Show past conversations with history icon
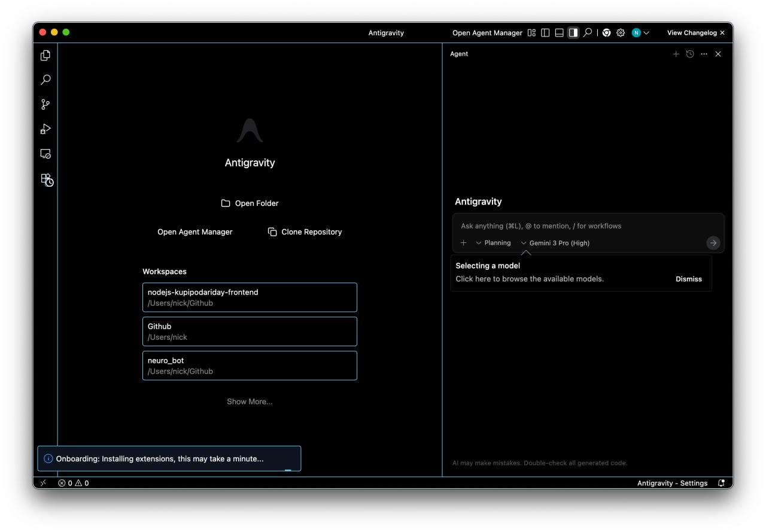 point(690,54)
